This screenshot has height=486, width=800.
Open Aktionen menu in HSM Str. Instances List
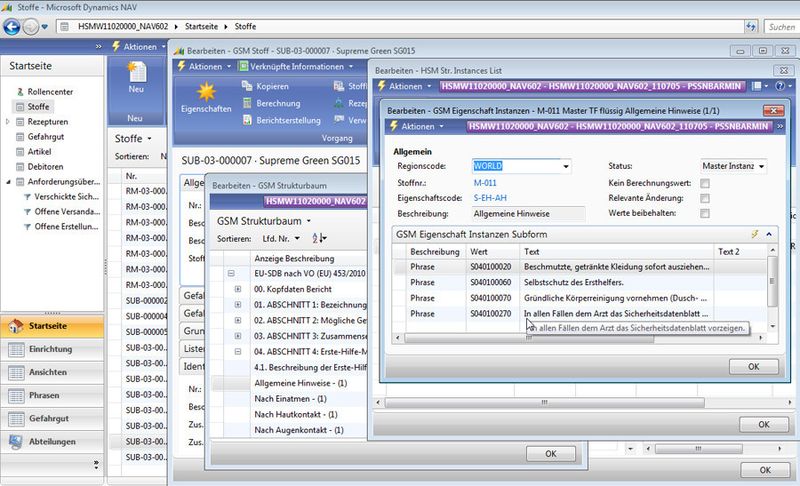[x=405, y=86]
